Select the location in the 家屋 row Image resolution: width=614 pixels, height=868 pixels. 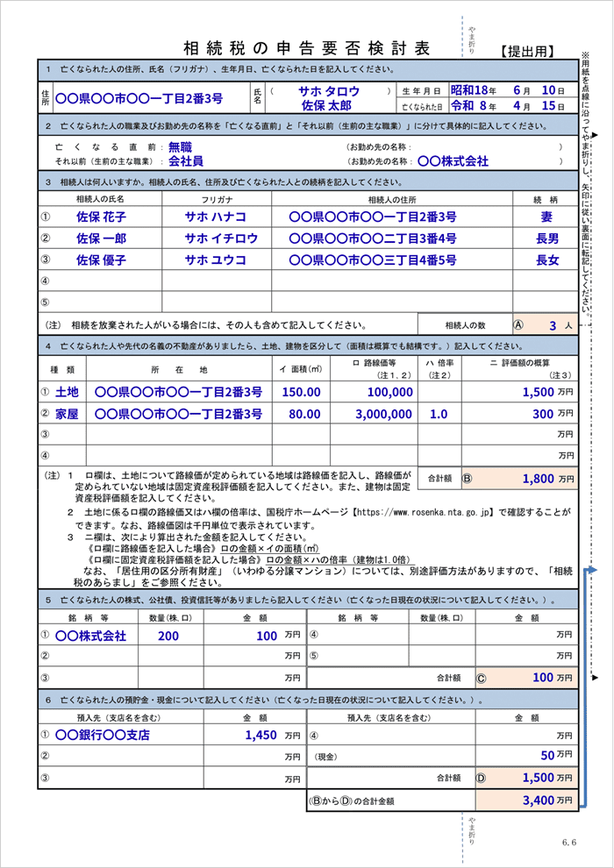pos(178,414)
